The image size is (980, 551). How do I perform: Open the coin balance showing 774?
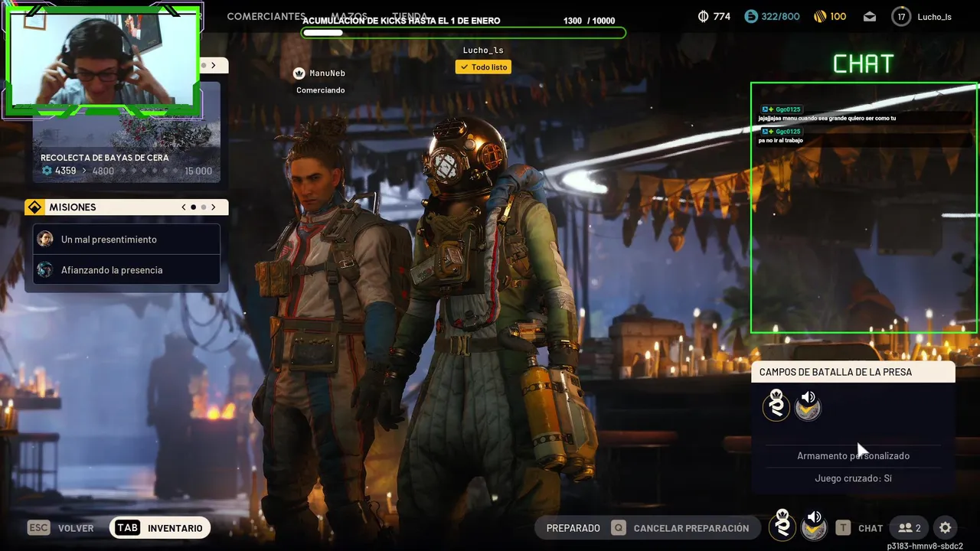tap(714, 16)
